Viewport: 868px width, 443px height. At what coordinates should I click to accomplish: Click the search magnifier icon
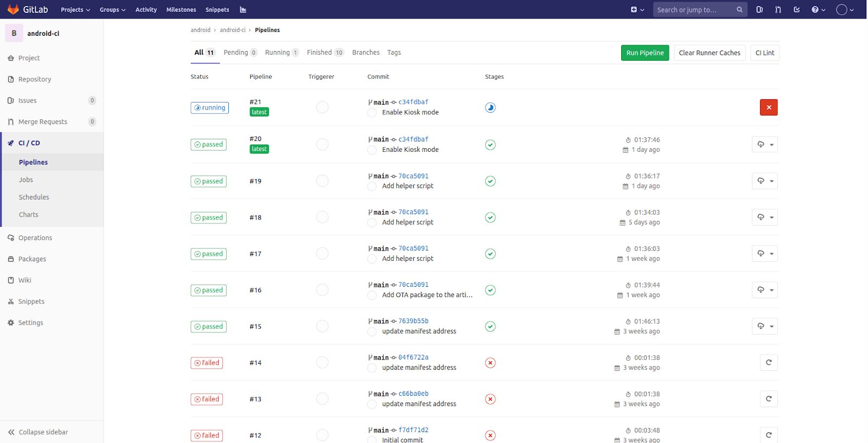739,10
